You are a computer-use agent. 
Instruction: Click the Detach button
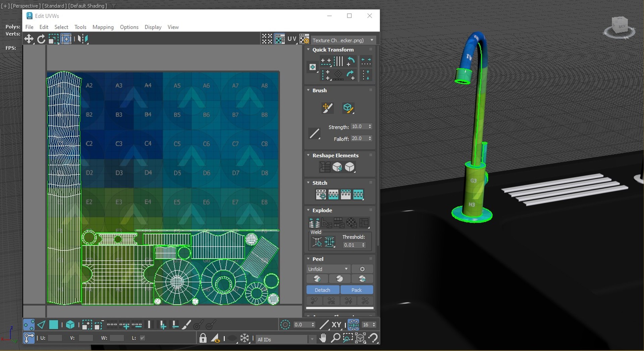click(x=323, y=290)
